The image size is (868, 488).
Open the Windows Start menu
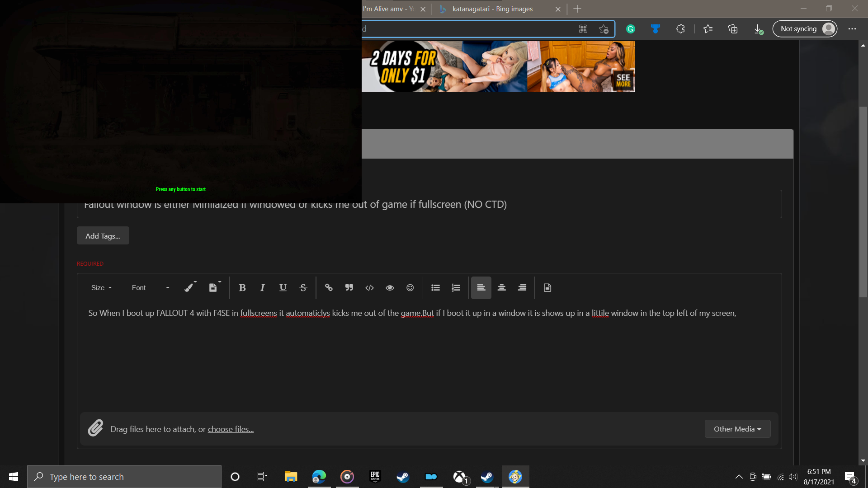[14, 477]
